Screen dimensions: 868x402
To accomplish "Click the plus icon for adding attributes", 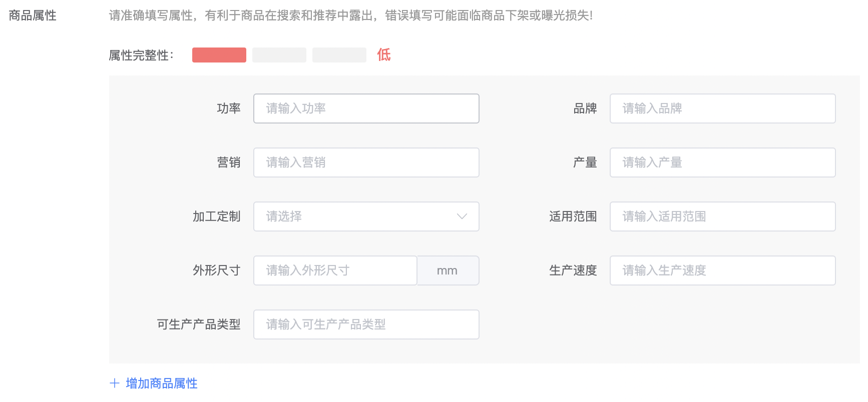I will 115,383.
